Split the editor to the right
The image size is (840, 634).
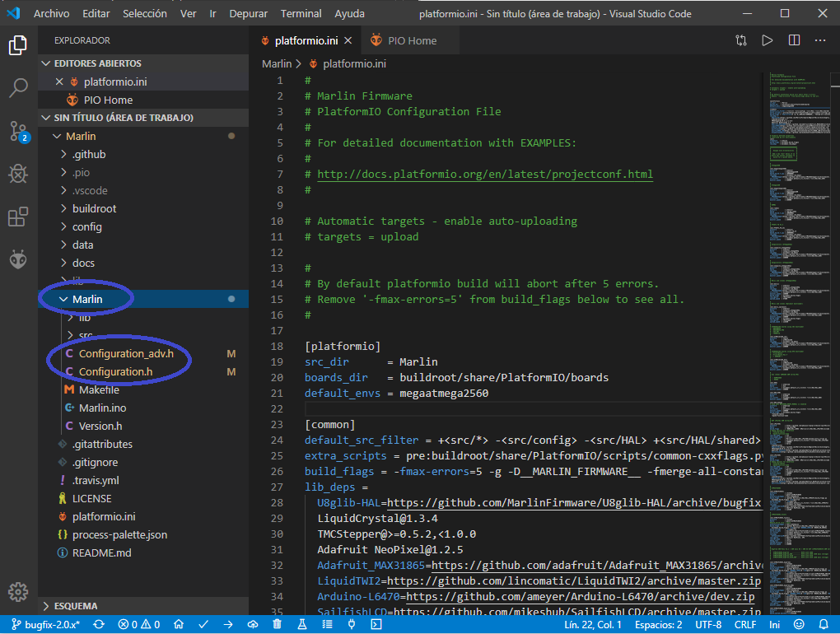[794, 40]
